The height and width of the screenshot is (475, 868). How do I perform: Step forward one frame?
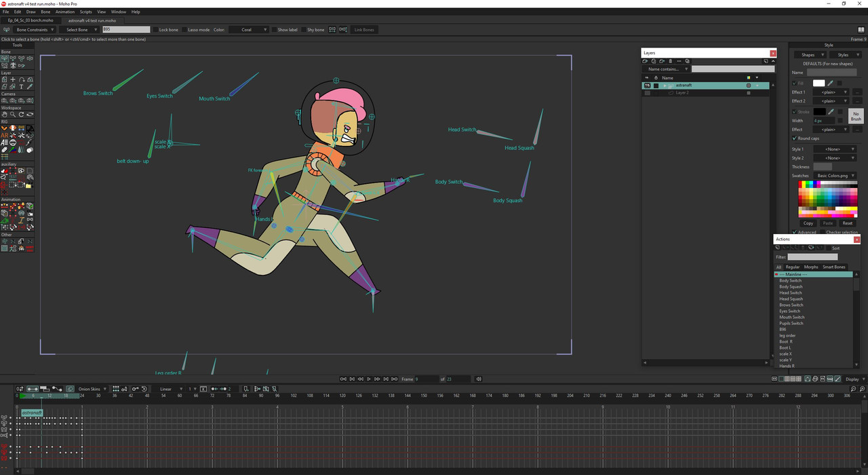[377, 379]
